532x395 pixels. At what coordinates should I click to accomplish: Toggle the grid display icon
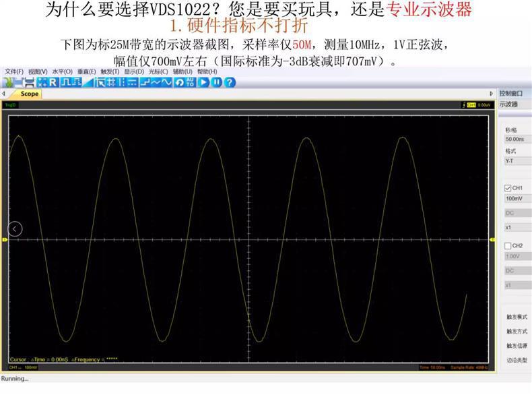click(110, 82)
